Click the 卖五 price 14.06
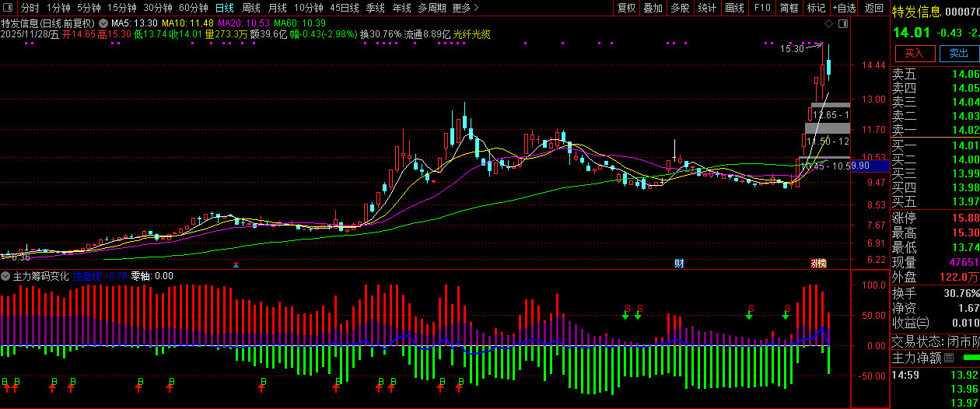The width and height of the screenshot is (980, 409). coord(965,74)
